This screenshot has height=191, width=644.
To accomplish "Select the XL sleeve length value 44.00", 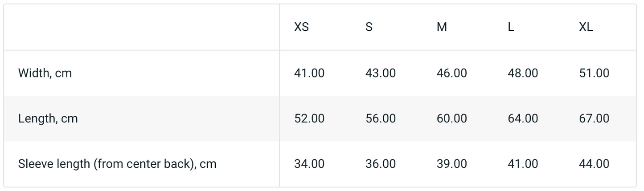I will [x=594, y=164].
